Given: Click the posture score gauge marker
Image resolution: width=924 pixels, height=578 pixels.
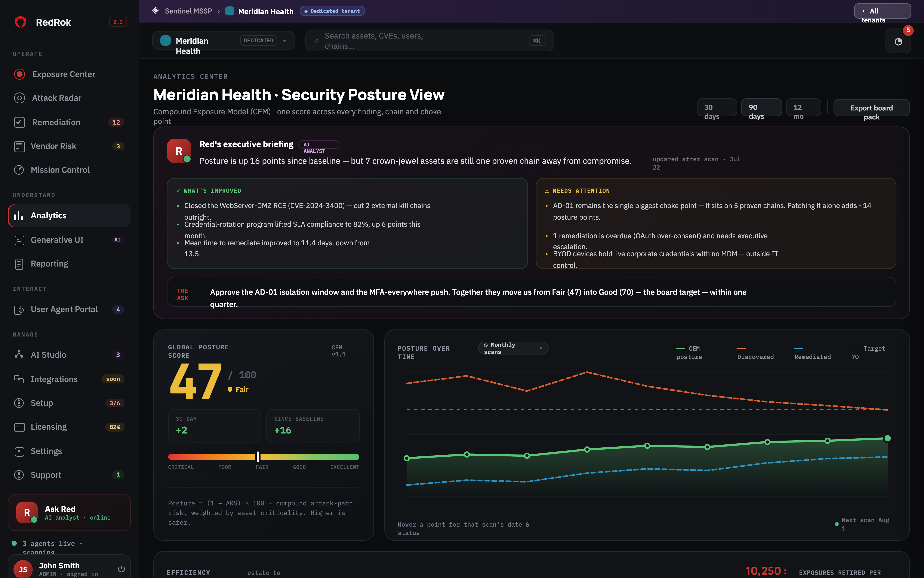Looking at the screenshot, I should pyautogui.click(x=258, y=457).
